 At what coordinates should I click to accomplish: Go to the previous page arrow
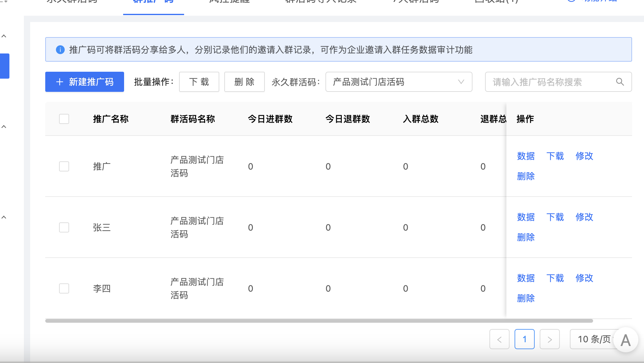click(x=499, y=339)
